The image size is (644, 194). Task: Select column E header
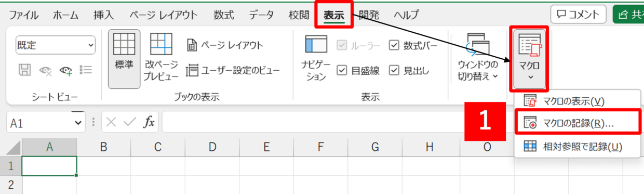tap(266, 147)
